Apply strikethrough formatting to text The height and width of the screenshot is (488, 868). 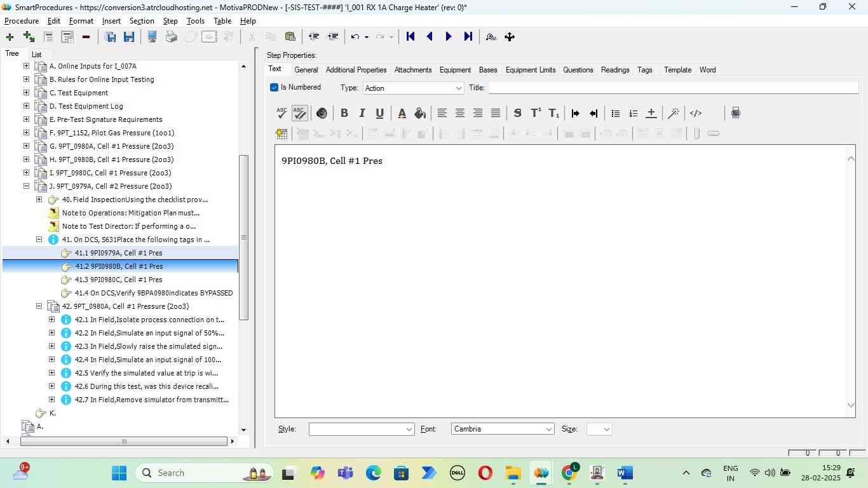coord(517,113)
